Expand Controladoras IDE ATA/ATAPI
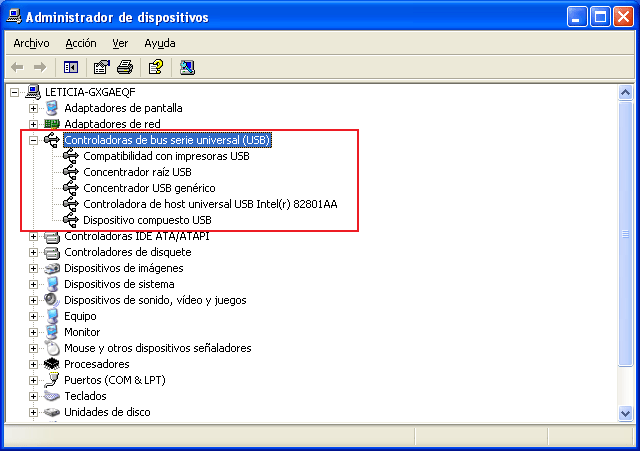Image resolution: width=640 pixels, height=451 pixels. click(33, 236)
